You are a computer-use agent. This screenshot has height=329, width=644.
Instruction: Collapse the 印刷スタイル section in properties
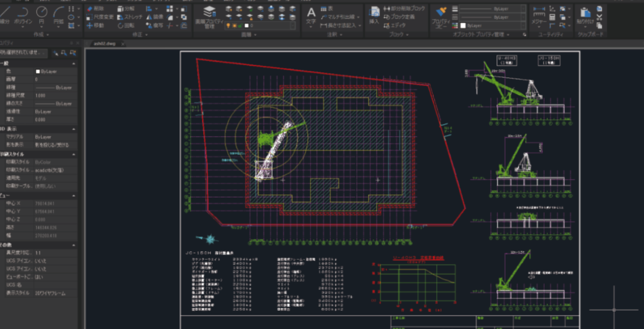(x=75, y=154)
